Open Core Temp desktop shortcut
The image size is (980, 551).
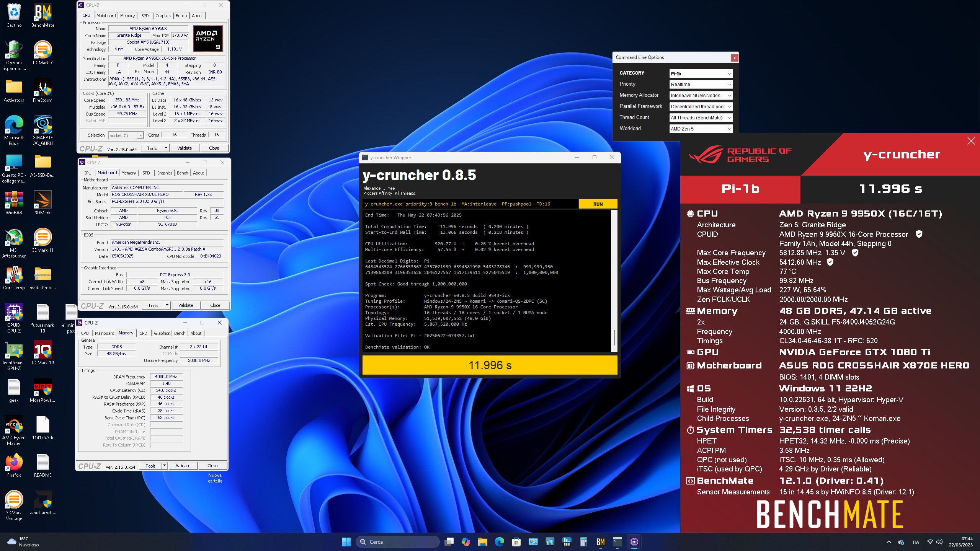pyautogui.click(x=14, y=278)
